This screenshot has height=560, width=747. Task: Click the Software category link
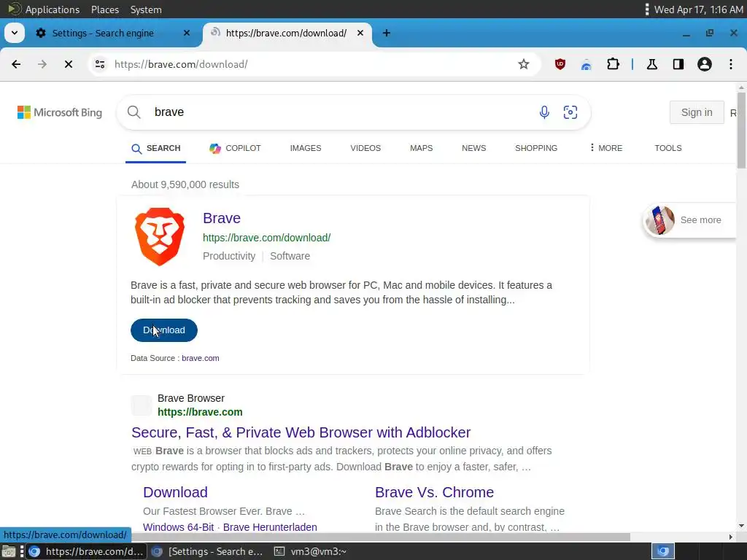pos(290,256)
